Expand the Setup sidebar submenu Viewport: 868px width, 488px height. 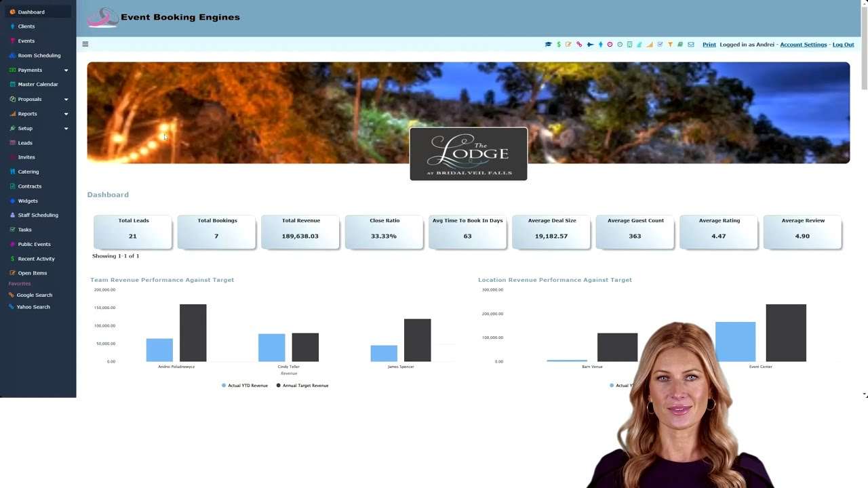pos(66,129)
